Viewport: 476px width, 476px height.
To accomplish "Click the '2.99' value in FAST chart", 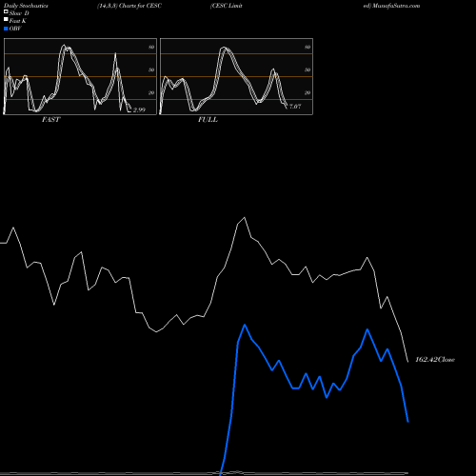I will [x=139, y=109].
